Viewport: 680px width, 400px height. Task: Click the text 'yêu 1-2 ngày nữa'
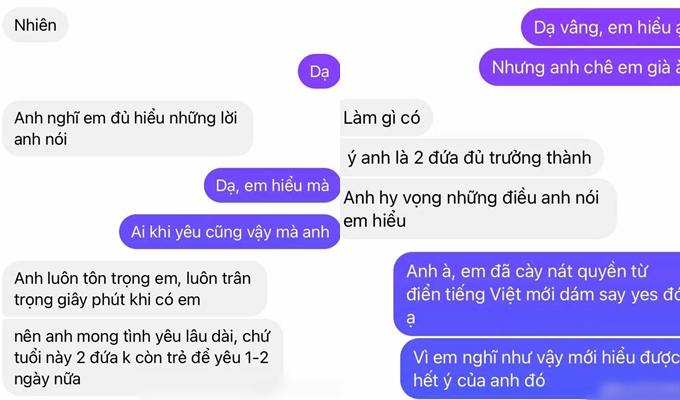pyautogui.click(x=141, y=368)
